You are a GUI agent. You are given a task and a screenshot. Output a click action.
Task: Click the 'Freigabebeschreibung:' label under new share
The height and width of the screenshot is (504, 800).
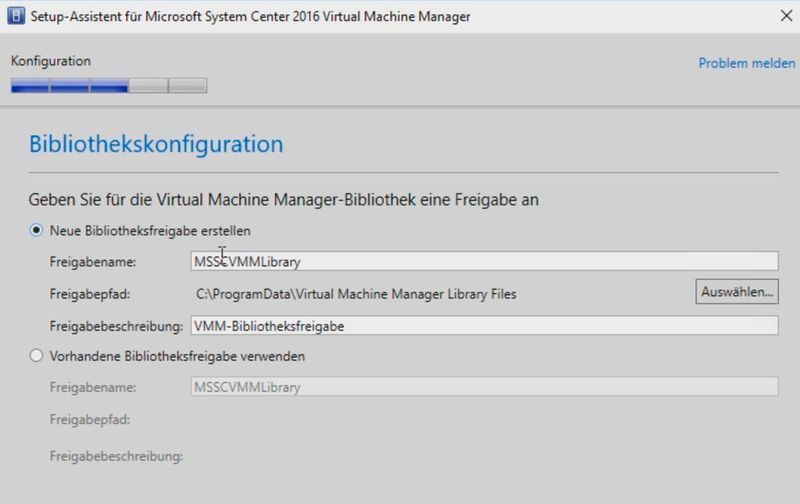[x=116, y=326]
